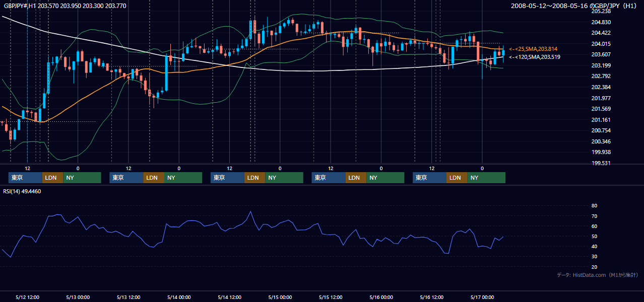
Task: Click the 5/15 00:00 time axis label
Action: pyautogui.click(x=280, y=297)
